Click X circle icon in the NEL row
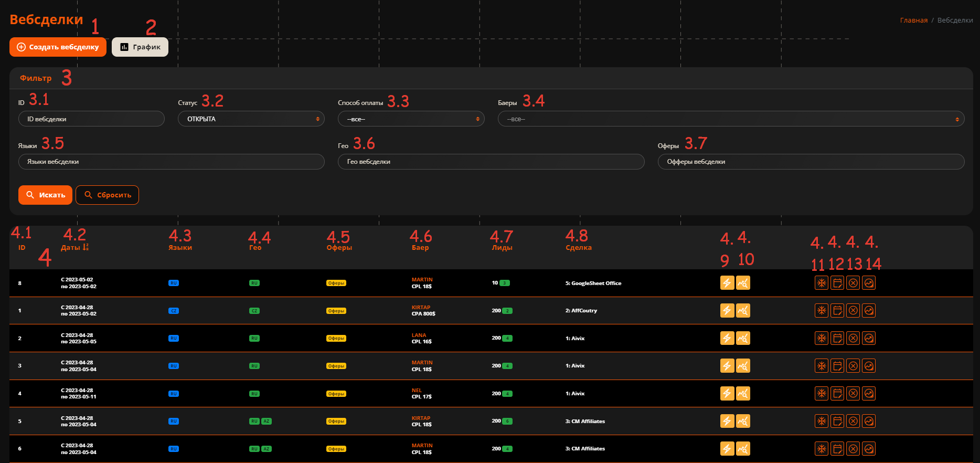Image resolution: width=980 pixels, height=463 pixels. 853,393
